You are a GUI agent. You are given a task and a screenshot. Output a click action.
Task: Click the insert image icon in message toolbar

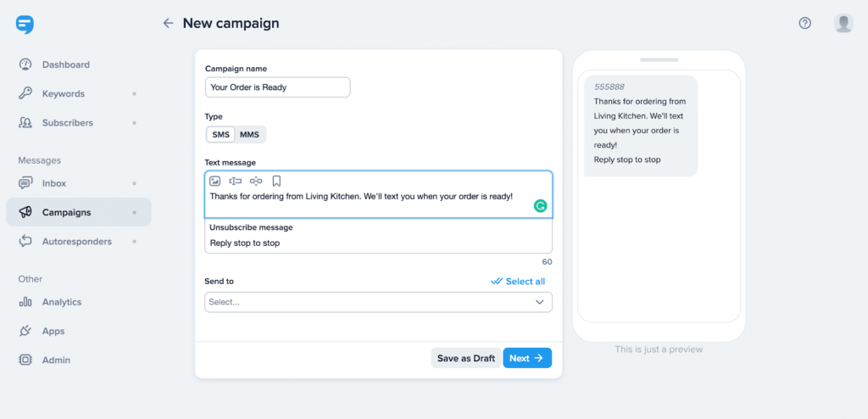tap(215, 181)
